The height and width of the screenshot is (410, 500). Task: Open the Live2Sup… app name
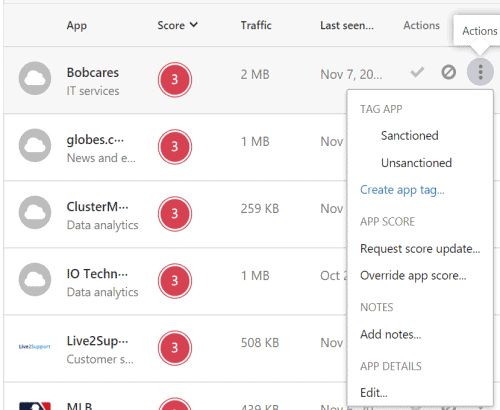pyautogui.click(x=97, y=341)
